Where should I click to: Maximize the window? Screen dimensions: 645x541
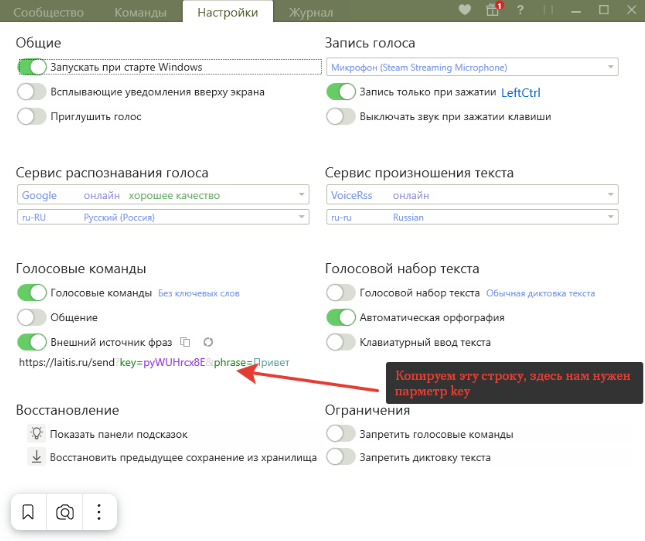[603, 9]
